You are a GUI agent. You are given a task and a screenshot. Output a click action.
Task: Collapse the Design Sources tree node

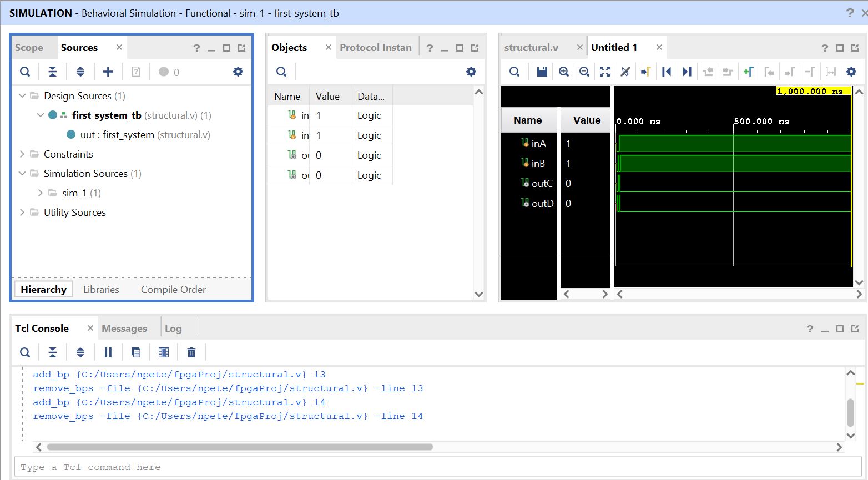click(x=22, y=96)
